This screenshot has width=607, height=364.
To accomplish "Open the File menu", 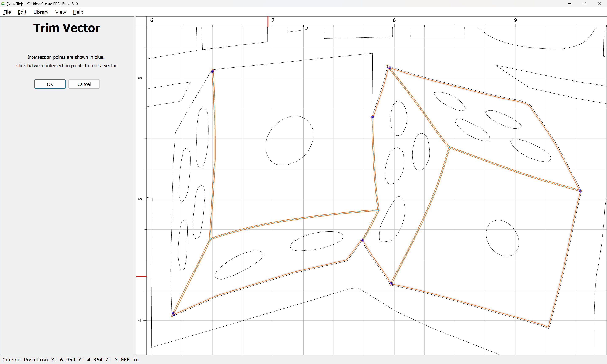I will click(x=7, y=12).
